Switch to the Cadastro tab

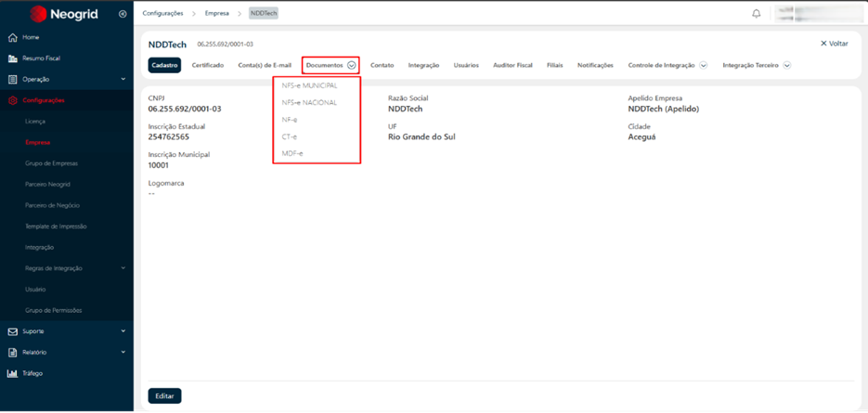(x=164, y=65)
